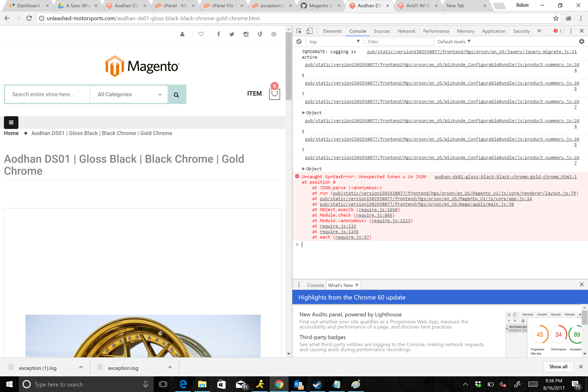Open jquery-migrate.js:21 source link

[x=472, y=52]
